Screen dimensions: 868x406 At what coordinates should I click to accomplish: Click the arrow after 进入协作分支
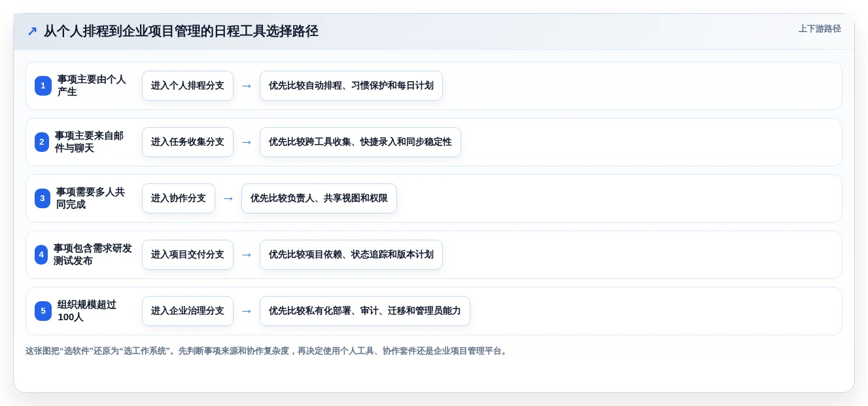[228, 198]
